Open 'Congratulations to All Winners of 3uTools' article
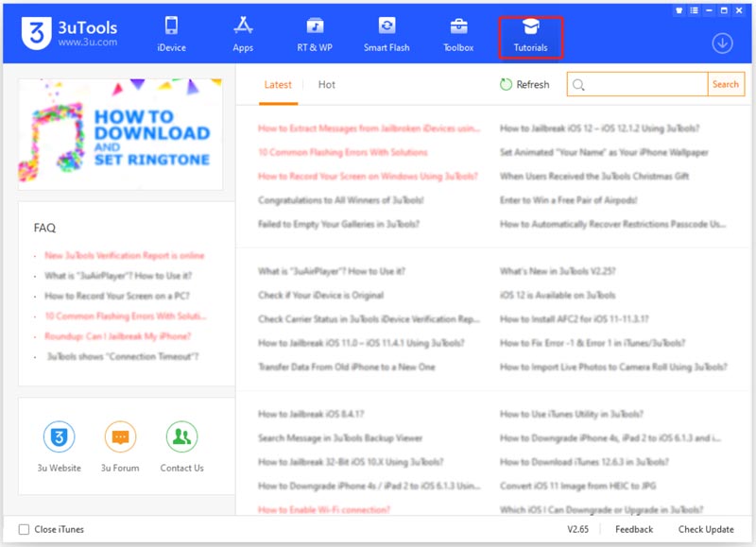The height and width of the screenshot is (547, 756). coord(341,200)
